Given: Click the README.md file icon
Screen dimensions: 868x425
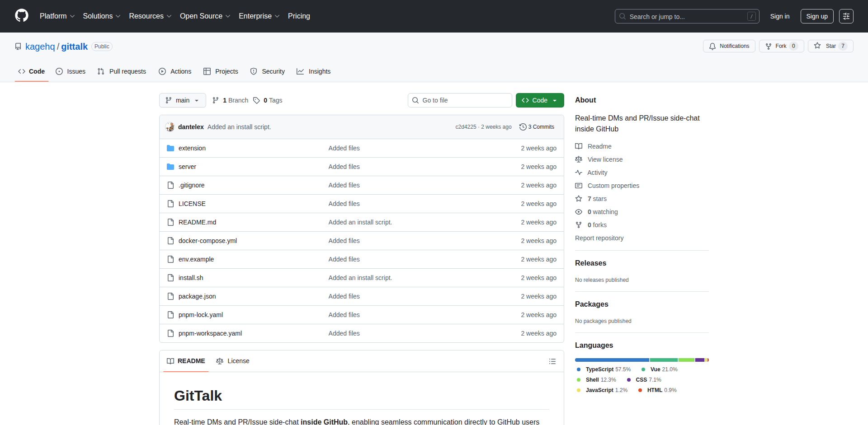Looking at the screenshot, I should [x=170, y=222].
